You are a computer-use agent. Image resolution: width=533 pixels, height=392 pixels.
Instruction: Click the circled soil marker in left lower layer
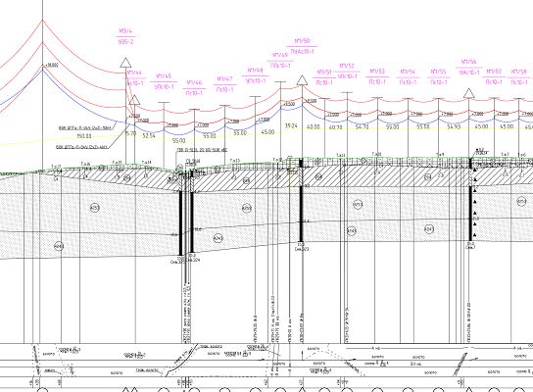59,246
